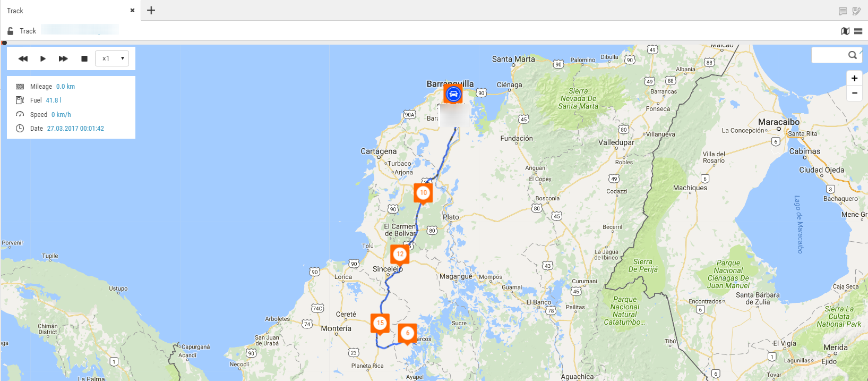Open the hamburger menu at top right
Image resolution: width=868 pixels, height=381 pixels.
858,31
